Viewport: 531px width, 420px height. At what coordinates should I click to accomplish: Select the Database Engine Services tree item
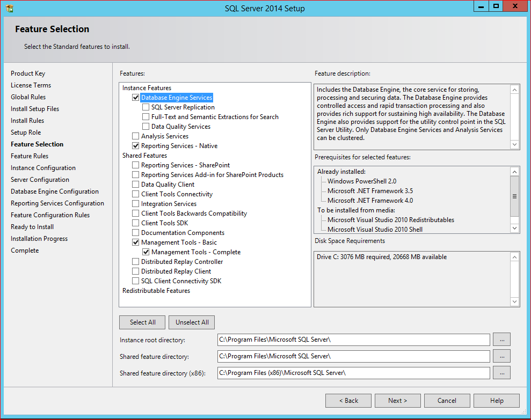(177, 98)
